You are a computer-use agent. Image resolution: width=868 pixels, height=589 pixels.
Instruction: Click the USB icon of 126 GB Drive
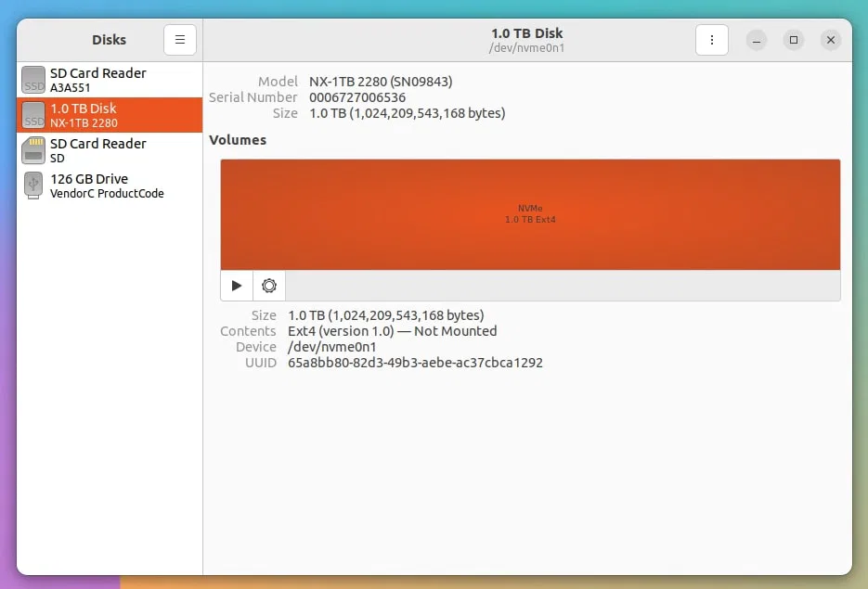point(33,186)
